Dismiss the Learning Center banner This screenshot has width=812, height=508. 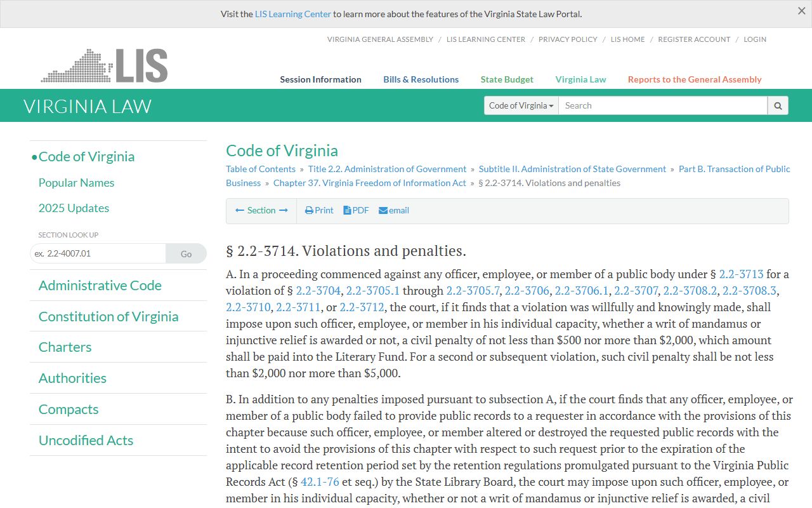tap(801, 11)
